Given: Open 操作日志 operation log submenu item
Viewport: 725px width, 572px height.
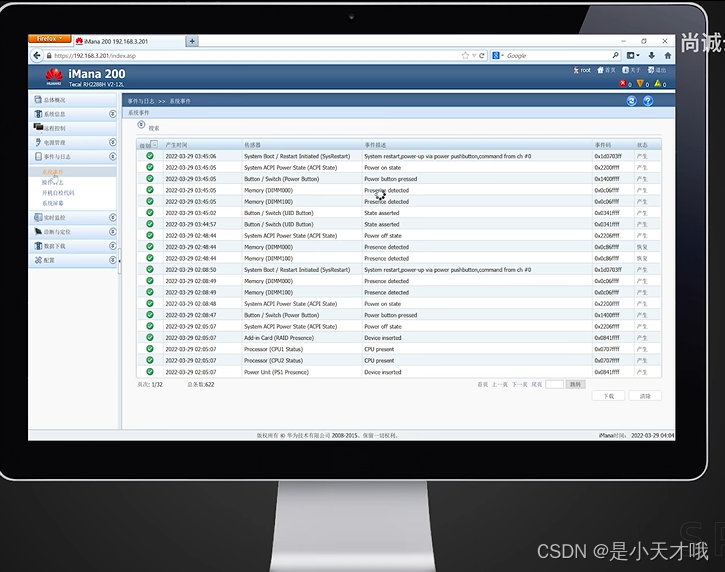Looking at the screenshot, I should (53, 182).
